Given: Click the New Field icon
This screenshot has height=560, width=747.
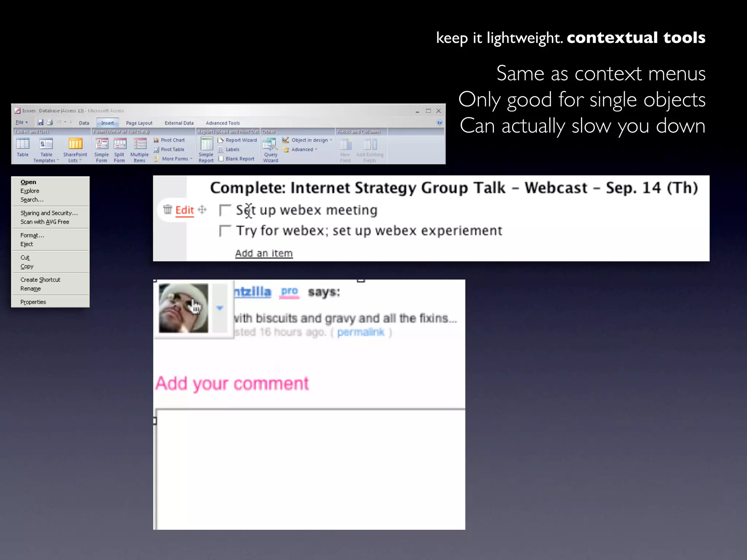Looking at the screenshot, I should pyautogui.click(x=345, y=151).
